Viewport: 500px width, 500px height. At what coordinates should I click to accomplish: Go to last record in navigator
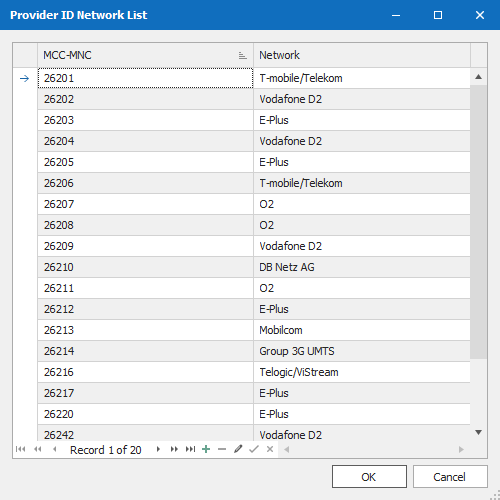point(190,449)
